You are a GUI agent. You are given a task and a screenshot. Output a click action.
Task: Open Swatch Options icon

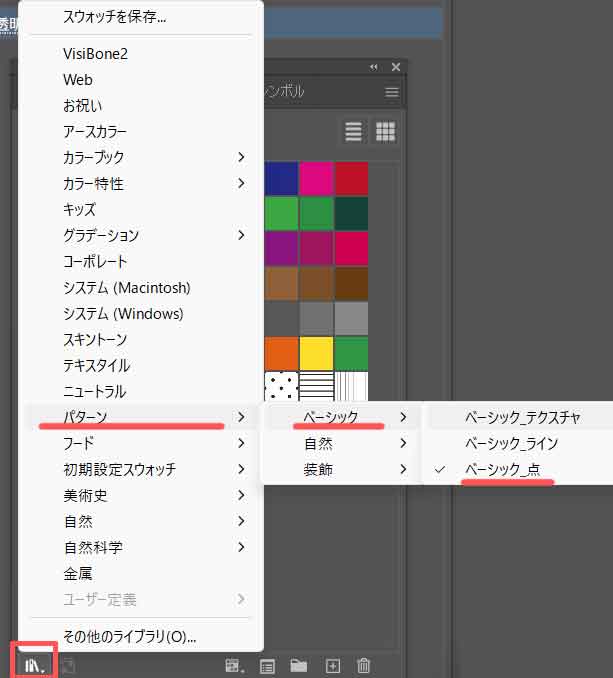pos(267,666)
